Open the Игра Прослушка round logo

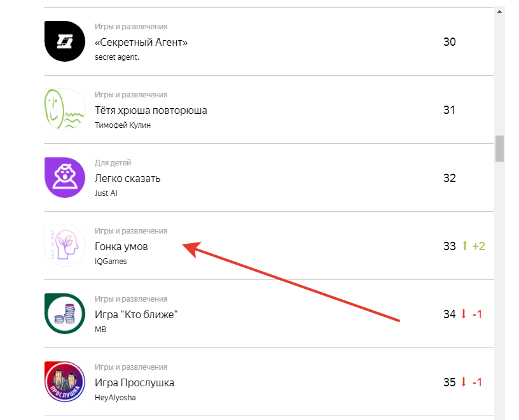(64, 382)
